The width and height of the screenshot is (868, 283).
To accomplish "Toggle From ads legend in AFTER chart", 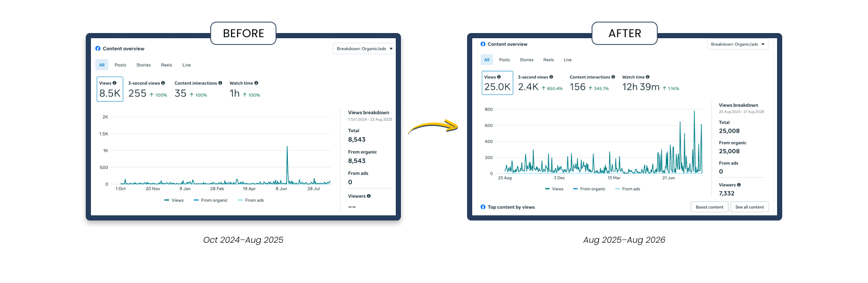I will pos(628,189).
